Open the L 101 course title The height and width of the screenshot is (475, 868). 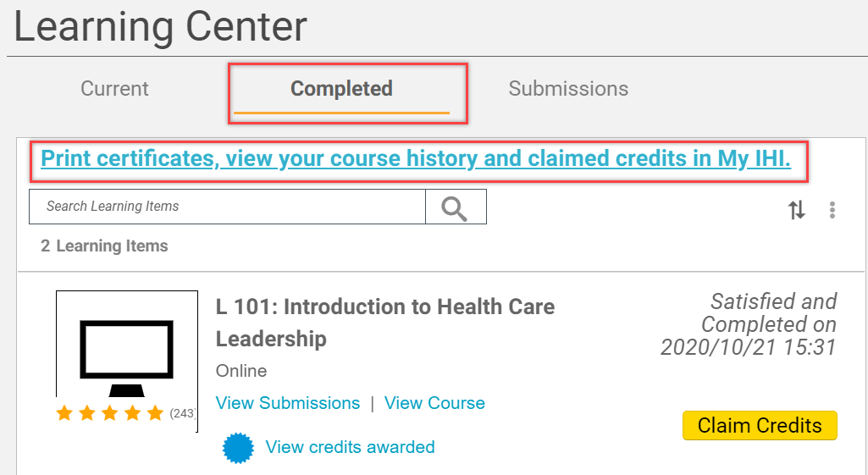[x=385, y=323]
